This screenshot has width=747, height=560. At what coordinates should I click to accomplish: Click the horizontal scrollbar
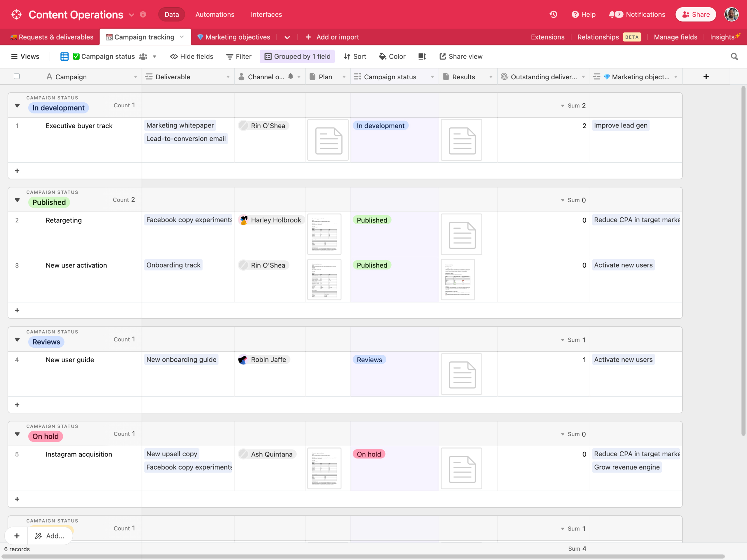click(363, 556)
